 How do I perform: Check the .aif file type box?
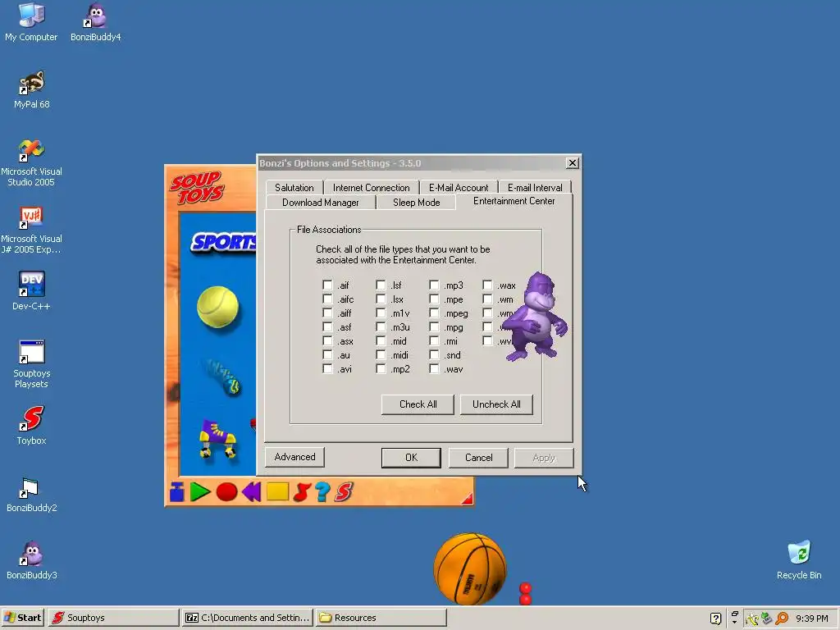(327, 285)
